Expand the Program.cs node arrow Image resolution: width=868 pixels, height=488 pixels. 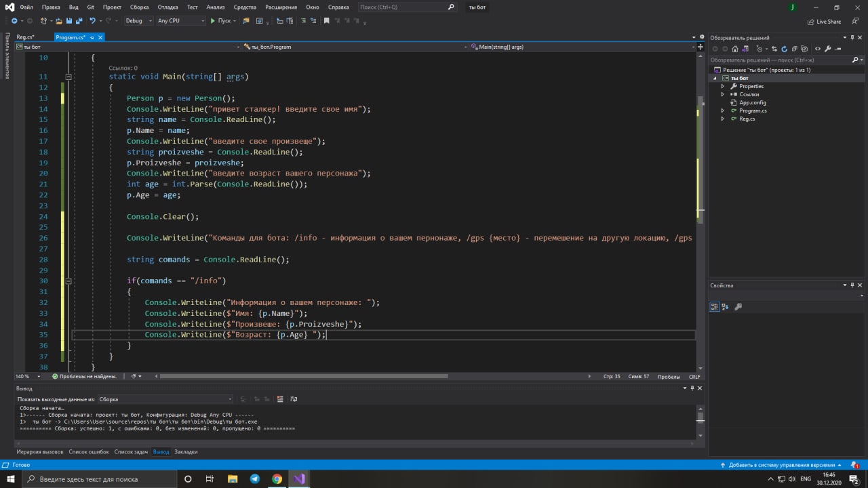coord(723,110)
